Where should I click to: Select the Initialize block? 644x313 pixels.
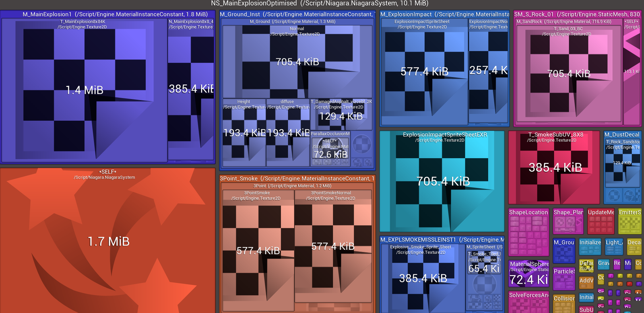(x=590, y=247)
